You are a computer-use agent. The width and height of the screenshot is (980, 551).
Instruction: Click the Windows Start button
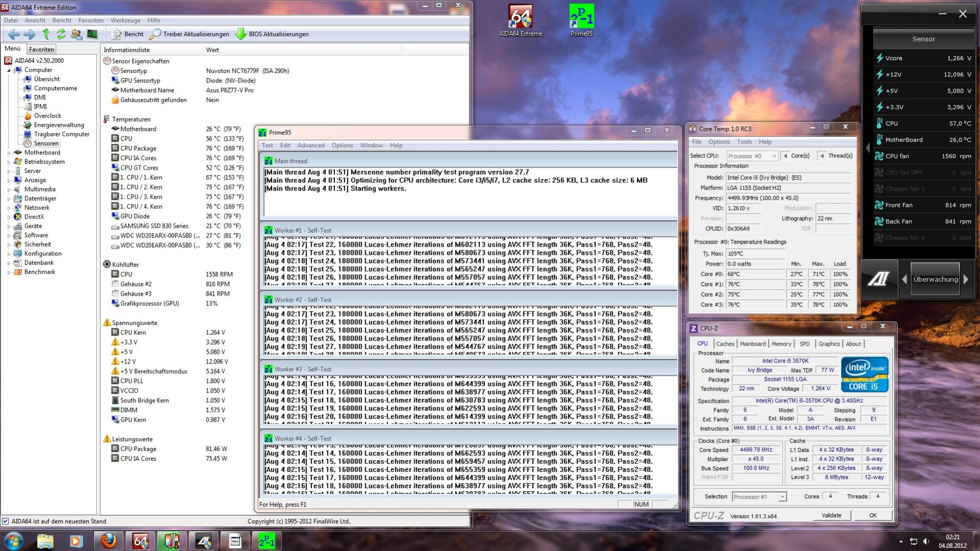pos(14,541)
